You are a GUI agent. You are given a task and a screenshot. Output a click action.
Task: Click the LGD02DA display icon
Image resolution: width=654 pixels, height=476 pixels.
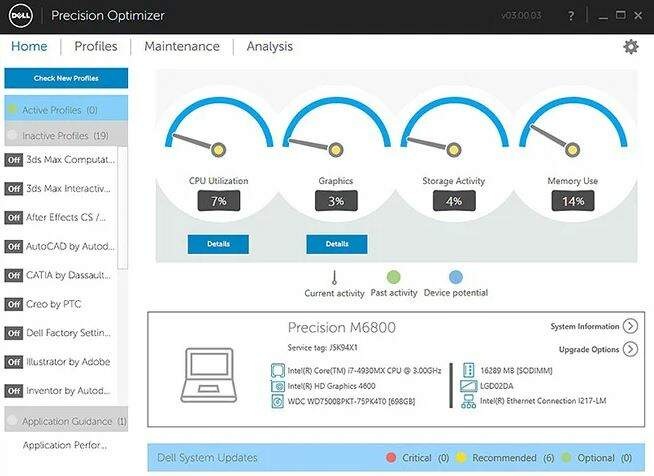468,386
